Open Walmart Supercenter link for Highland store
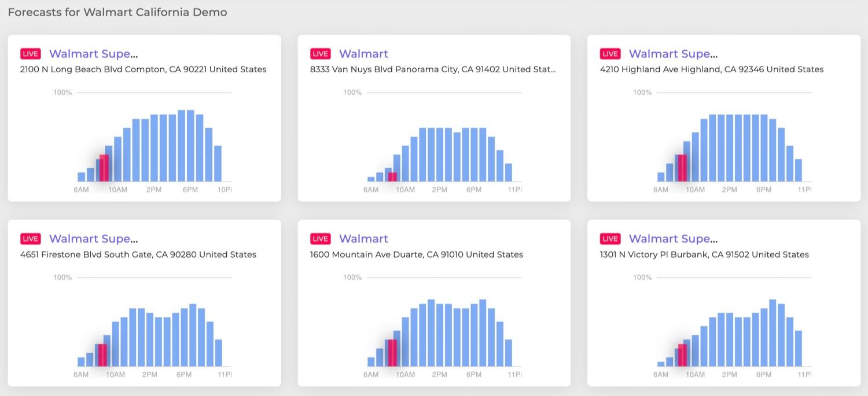This screenshot has height=396, width=868. (x=673, y=54)
